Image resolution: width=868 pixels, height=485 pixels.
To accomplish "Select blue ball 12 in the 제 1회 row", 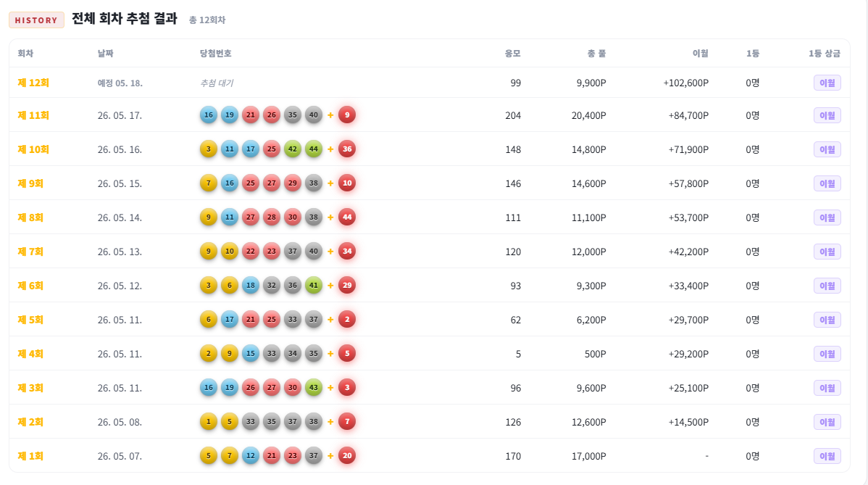I will pyautogui.click(x=251, y=456).
